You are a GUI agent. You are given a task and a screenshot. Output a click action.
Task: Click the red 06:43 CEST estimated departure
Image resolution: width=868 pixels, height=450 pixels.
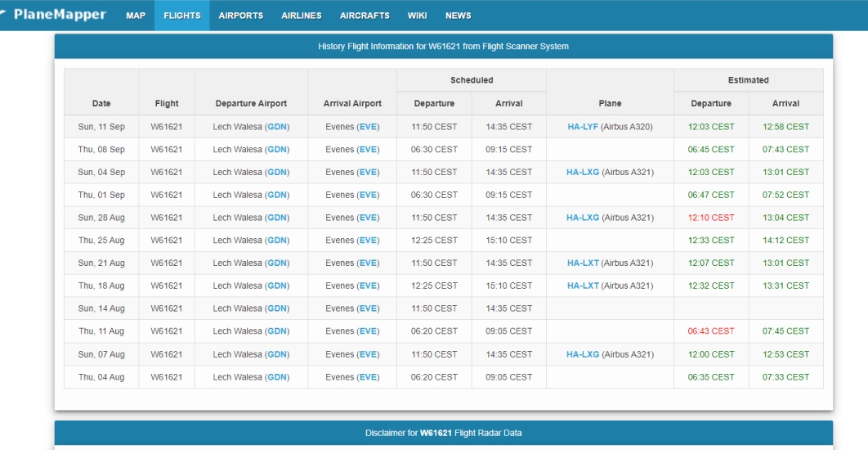(711, 331)
